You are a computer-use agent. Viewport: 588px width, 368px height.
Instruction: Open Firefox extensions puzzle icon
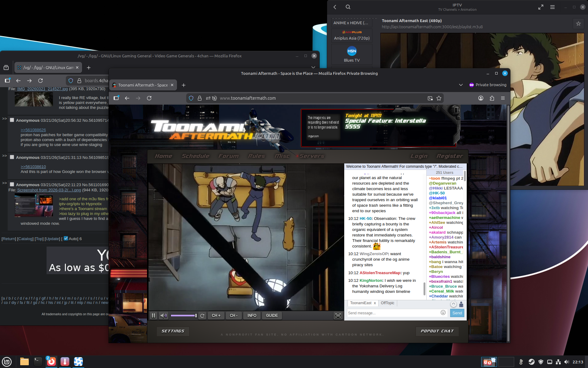tap(492, 98)
